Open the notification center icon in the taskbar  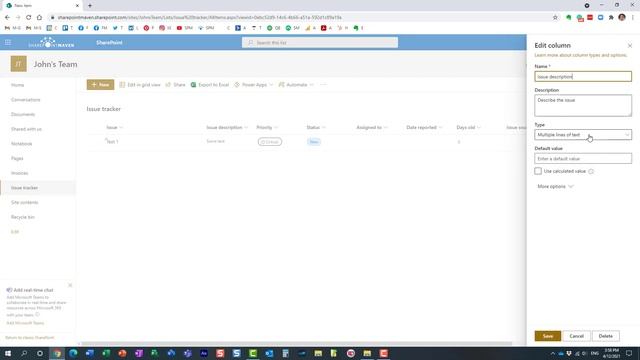tap(629, 353)
